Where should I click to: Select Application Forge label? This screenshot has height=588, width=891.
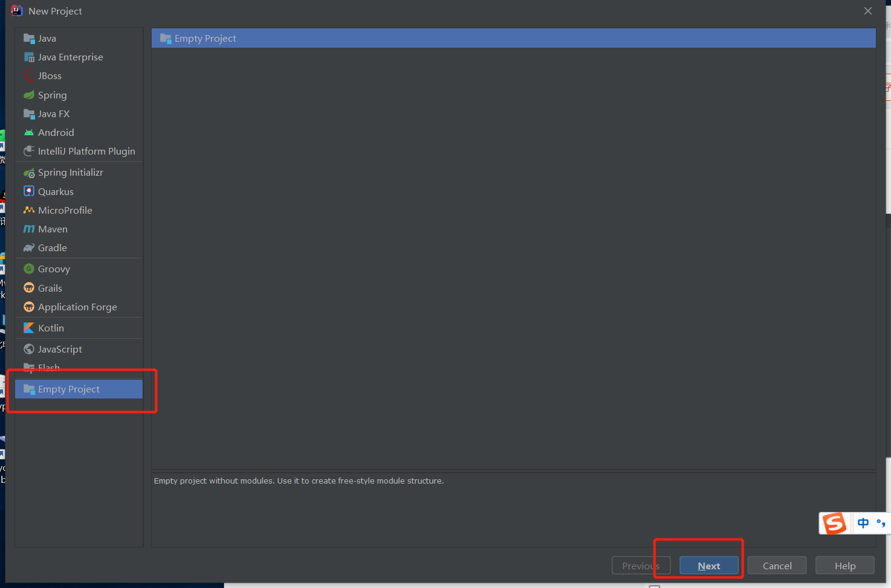coord(77,307)
